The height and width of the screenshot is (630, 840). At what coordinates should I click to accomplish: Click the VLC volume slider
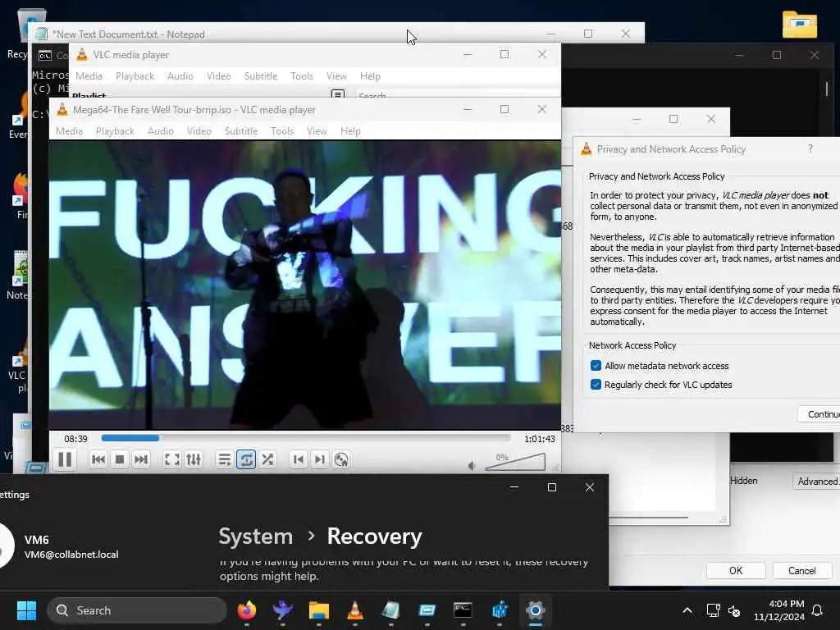[x=515, y=463]
